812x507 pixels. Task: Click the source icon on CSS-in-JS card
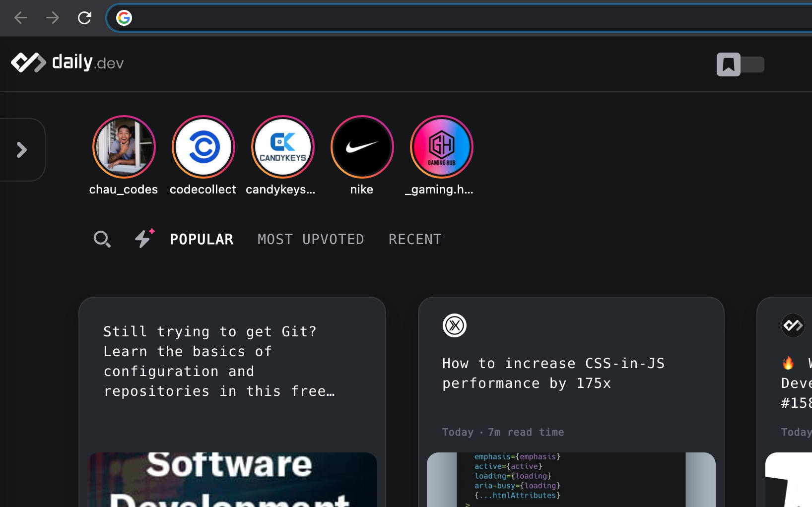tap(455, 325)
